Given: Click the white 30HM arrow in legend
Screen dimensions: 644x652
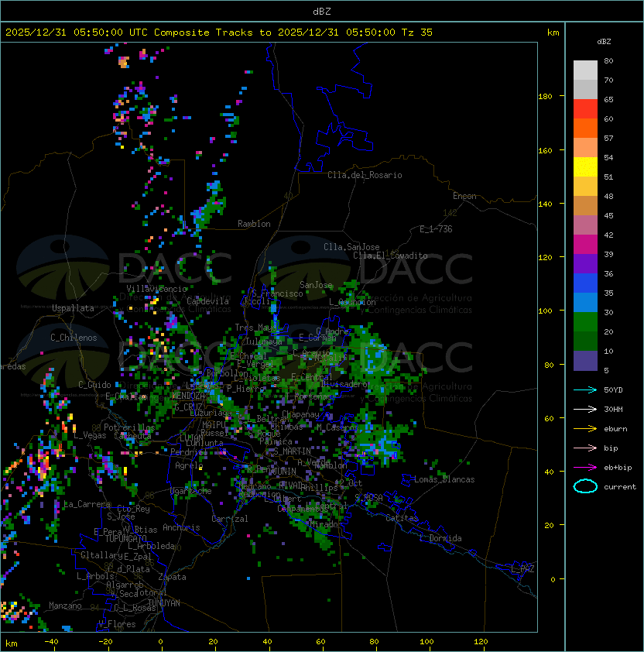Looking at the screenshot, I should [x=585, y=409].
